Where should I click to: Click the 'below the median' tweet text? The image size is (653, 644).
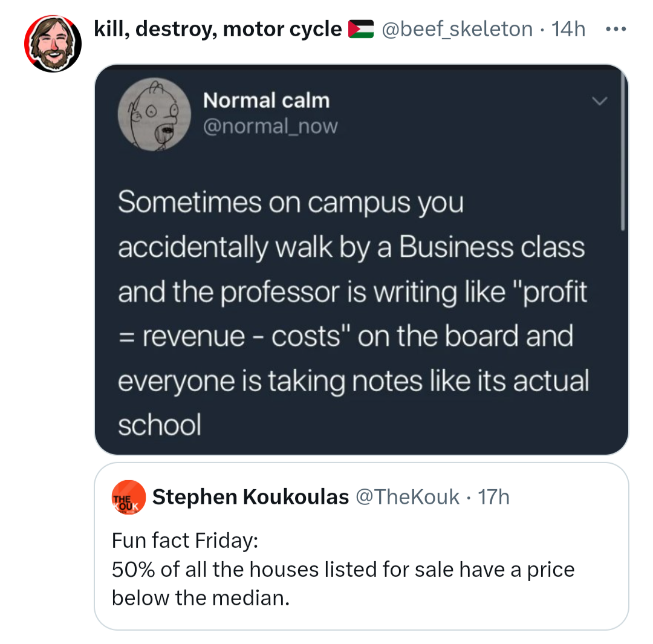point(200,598)
